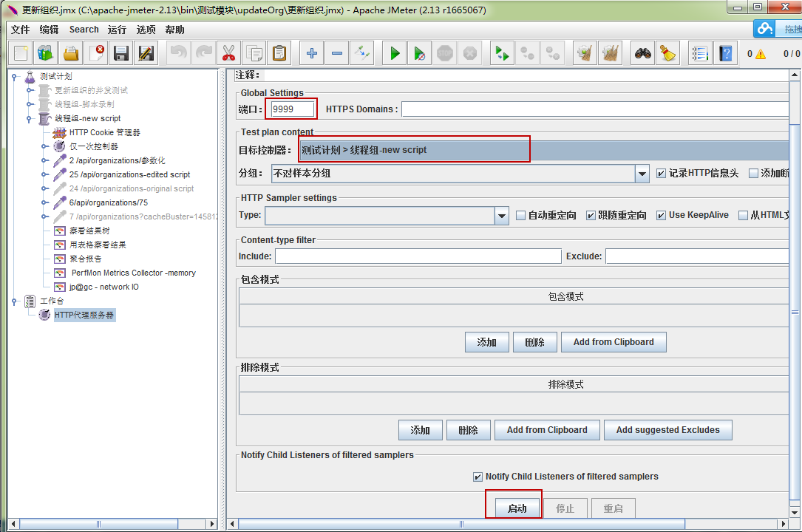Open the 帮助 menu
The width and height of the screenshot is (802, 532).
(x=174, y=30)
